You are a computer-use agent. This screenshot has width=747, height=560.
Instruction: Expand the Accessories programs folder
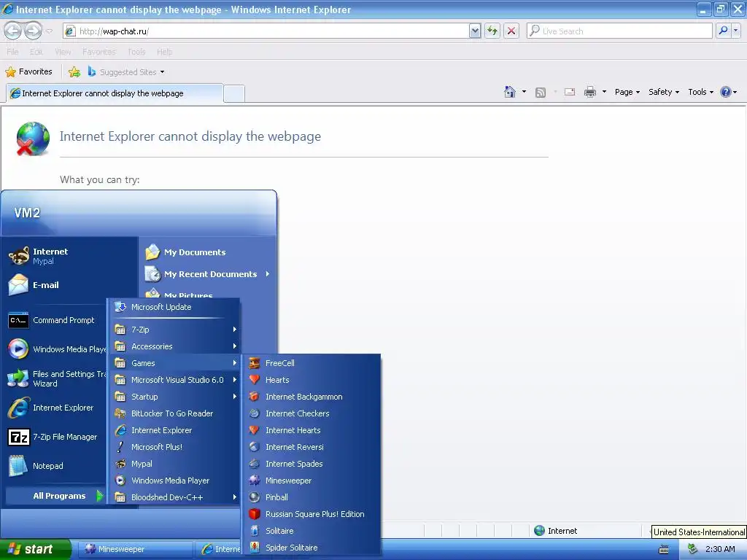[x=174, y=346]
